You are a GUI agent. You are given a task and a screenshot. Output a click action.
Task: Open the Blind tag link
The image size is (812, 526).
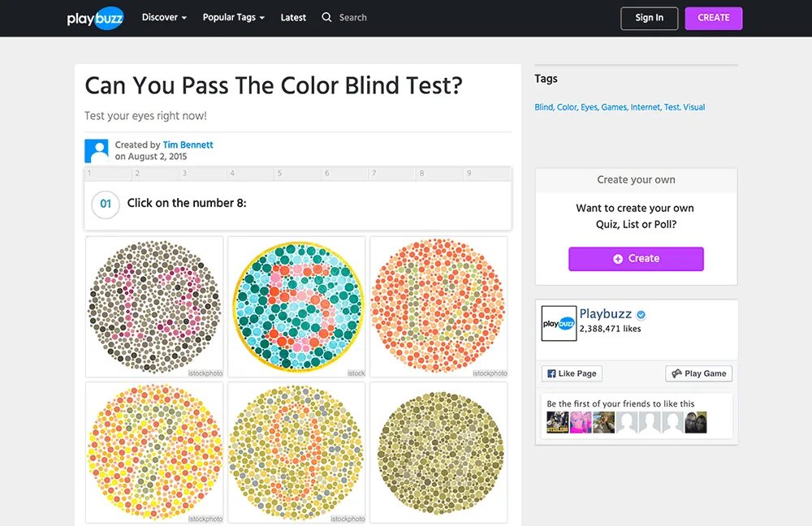[543, 107]
